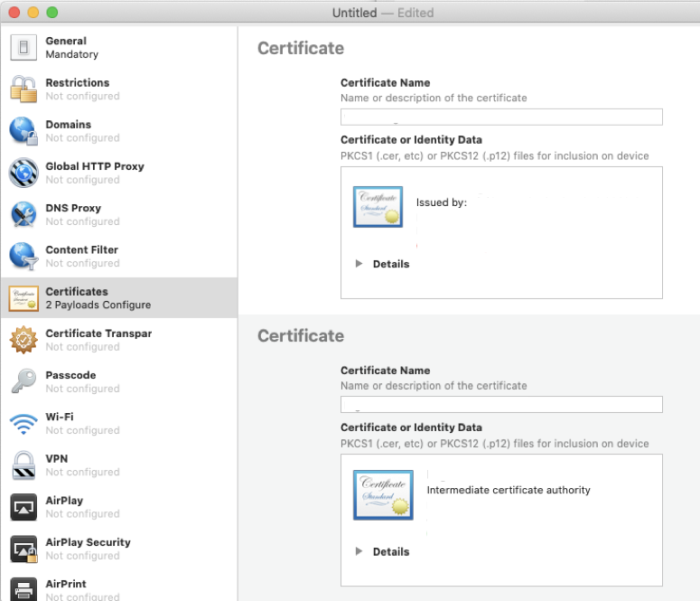Click the Wi-Fi signal icon
The width and height of the screenshot is (700, 601).
[23, 423]
